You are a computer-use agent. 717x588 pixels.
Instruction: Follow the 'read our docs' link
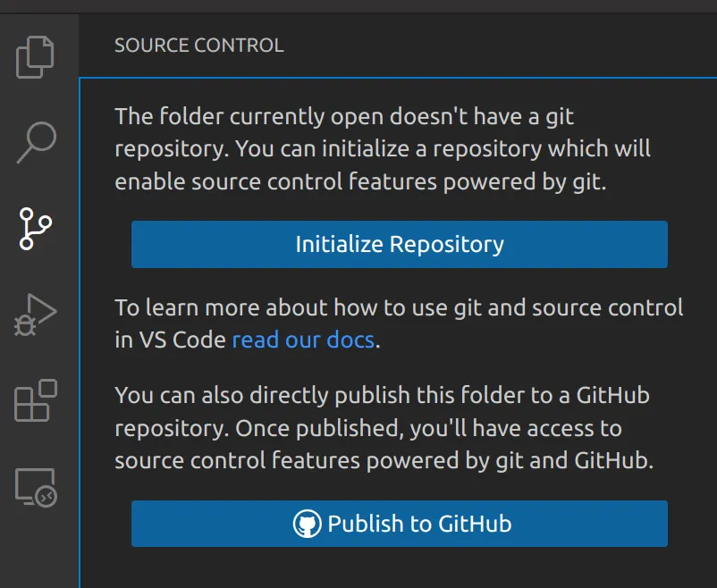point(303,340)
